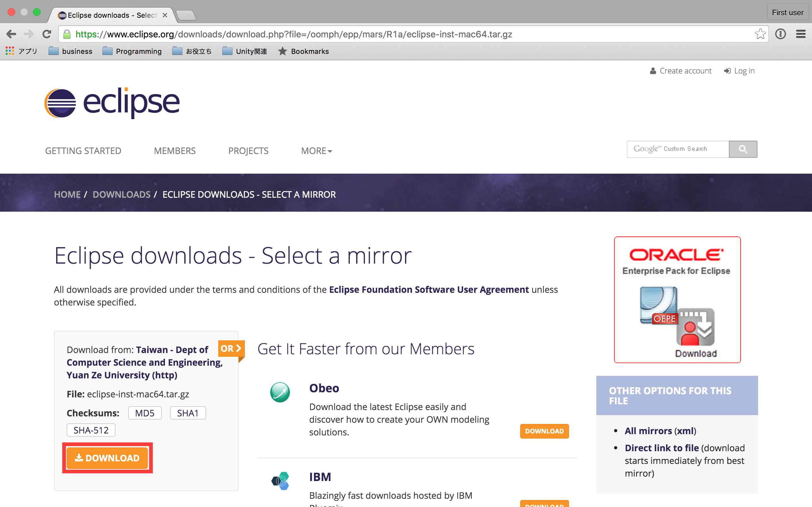Select the PROJECTS menu item
Viewport: 812px width, 507px height.
tap(248, 151)
